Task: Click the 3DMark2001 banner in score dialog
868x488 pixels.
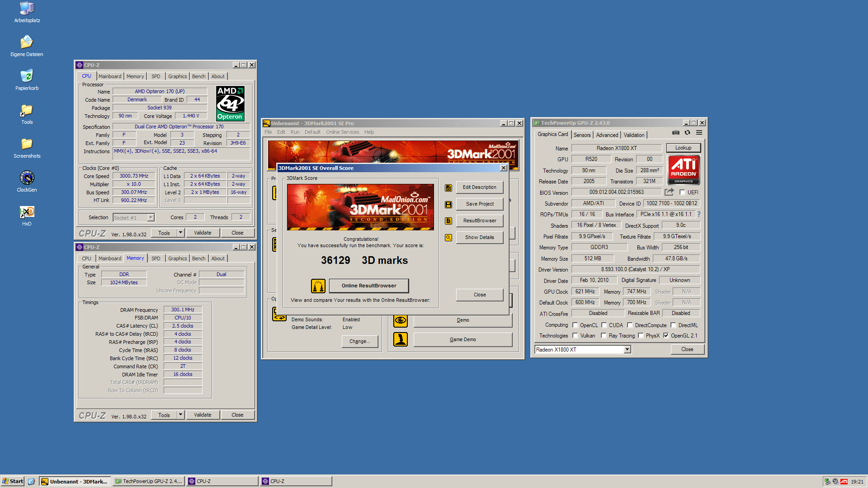Action: click(360, 207)
